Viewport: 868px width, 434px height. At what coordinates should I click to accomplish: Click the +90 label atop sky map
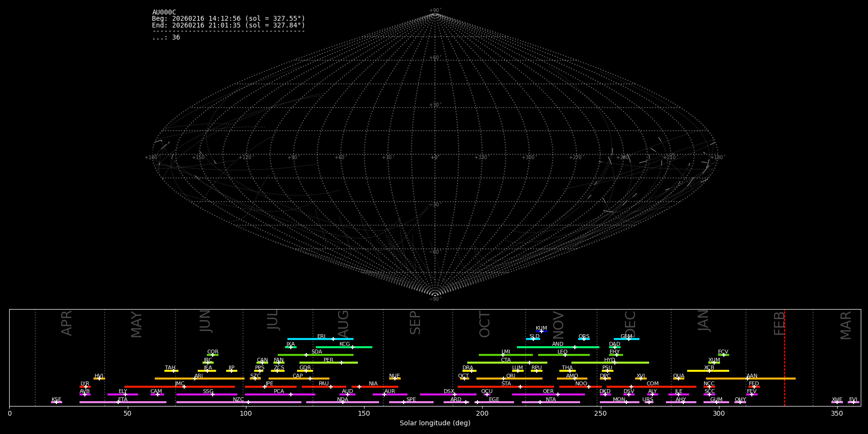click(x=434, y=11)
